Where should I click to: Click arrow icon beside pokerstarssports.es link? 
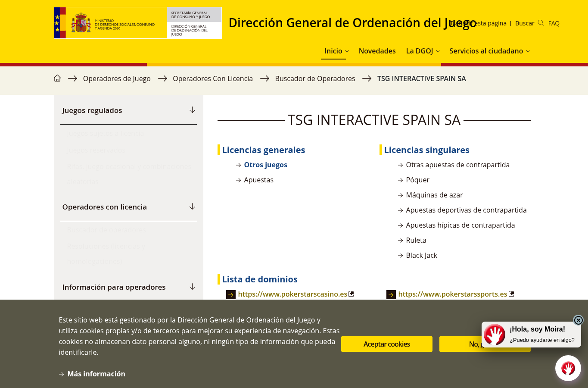[x=391, y=295]
